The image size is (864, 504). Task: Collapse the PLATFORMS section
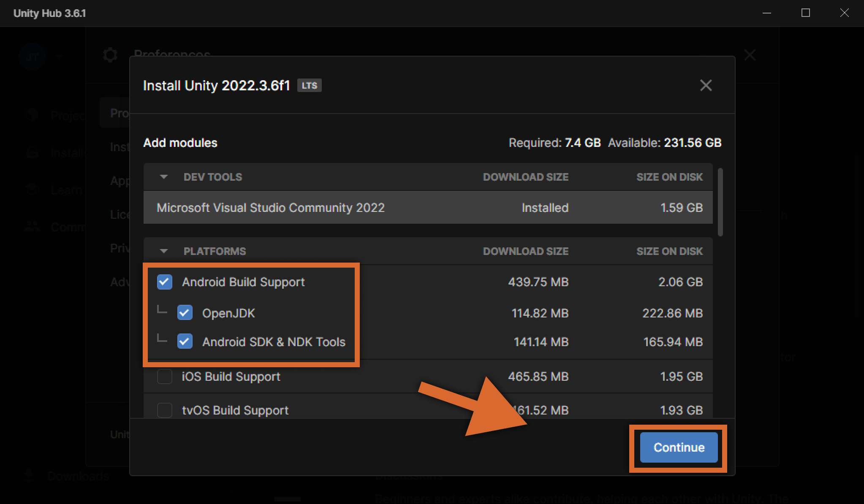pos(163,251)
